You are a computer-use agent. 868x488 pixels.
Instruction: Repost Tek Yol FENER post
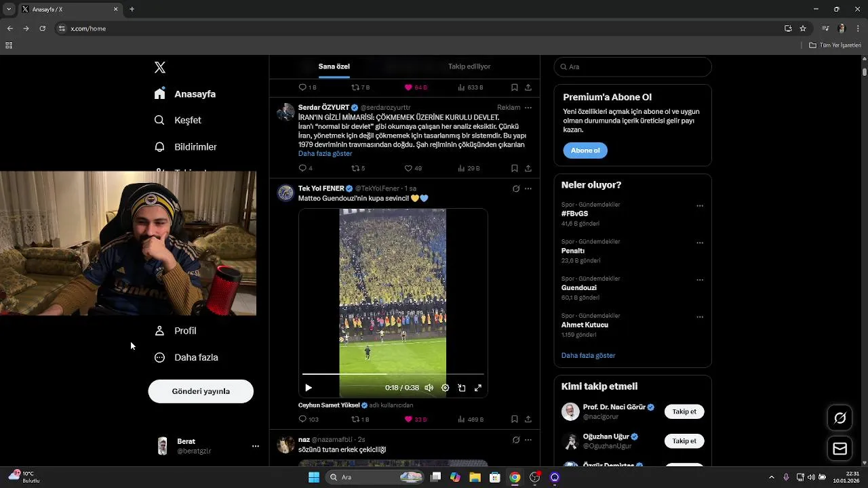click(x=360, y=420)
